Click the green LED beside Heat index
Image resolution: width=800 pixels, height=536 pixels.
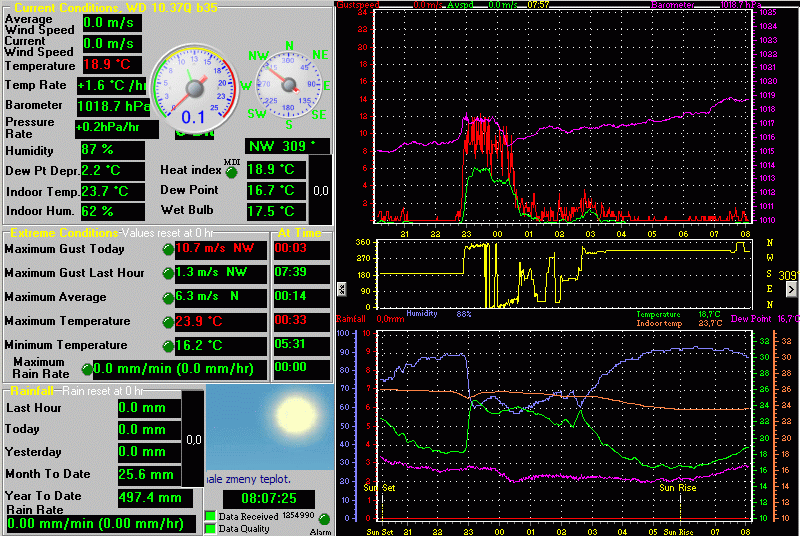pyautogui.click(x=232, y=172)
